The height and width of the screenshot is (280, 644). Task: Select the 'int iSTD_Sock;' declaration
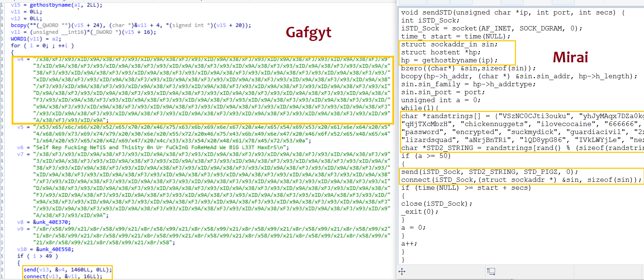pyautogui.click(x=430, y=20)
